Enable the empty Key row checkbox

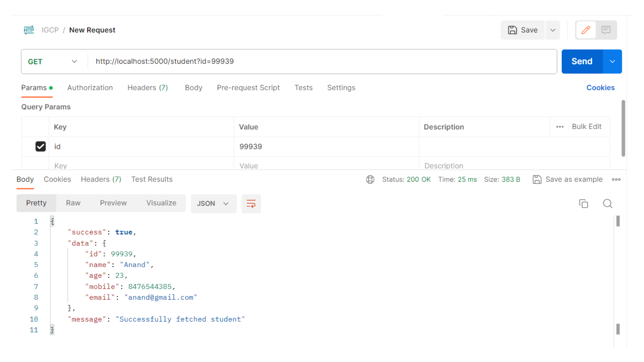pos(40,165)
